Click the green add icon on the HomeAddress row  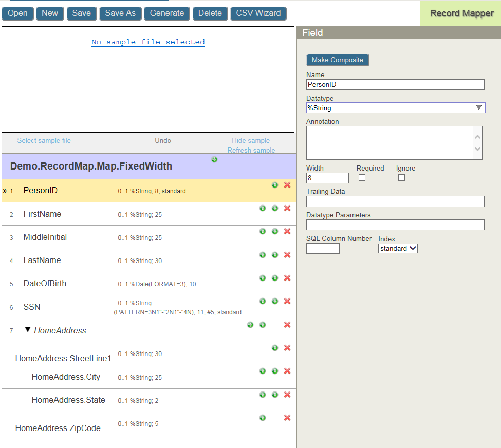[250, 325]
